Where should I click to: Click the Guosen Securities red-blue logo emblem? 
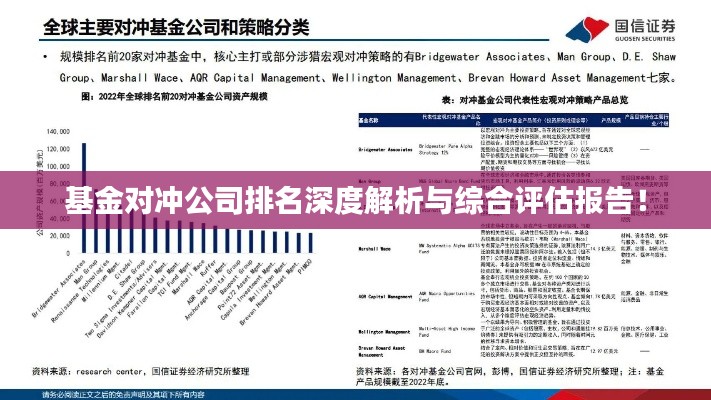[587, 29]
